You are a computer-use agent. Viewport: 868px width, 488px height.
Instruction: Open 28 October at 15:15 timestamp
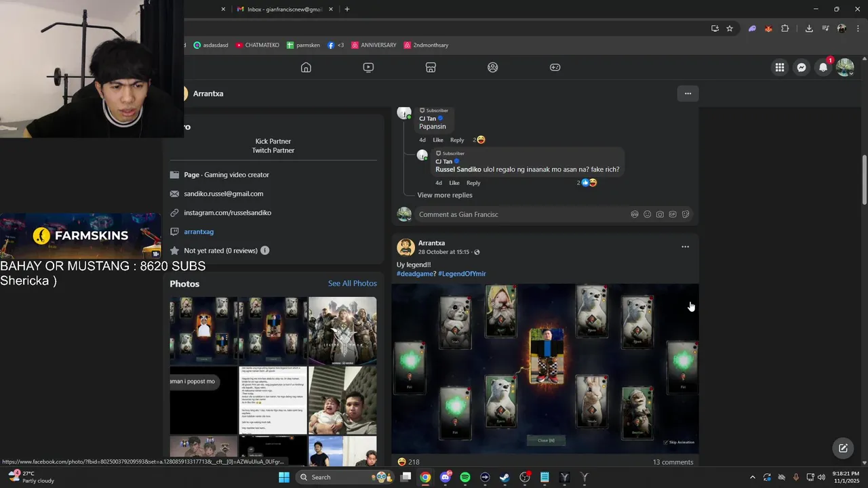click(x=443, y=252)
